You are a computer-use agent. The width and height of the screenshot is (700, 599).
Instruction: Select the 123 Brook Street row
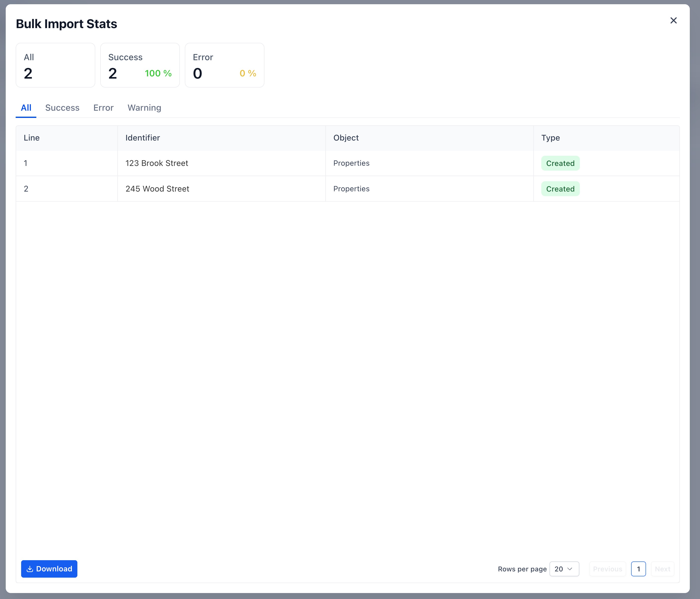click(157, 163)
